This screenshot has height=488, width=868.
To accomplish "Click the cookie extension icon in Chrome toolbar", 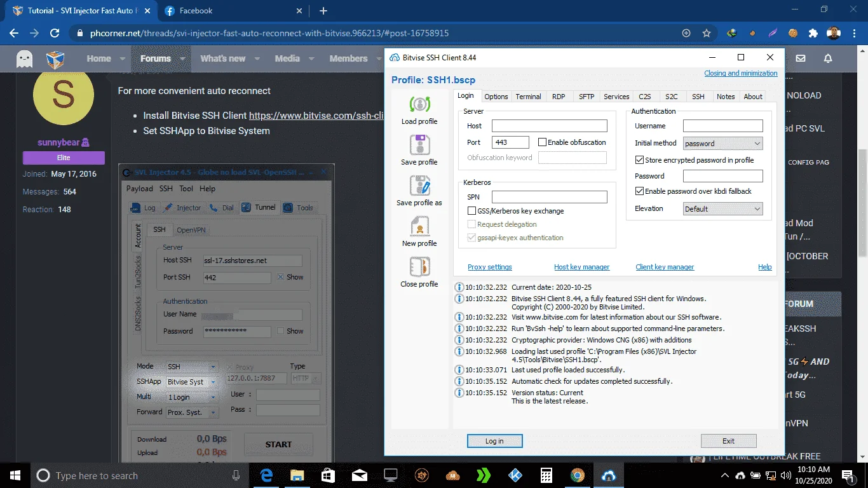I will [x=793, y=33].
